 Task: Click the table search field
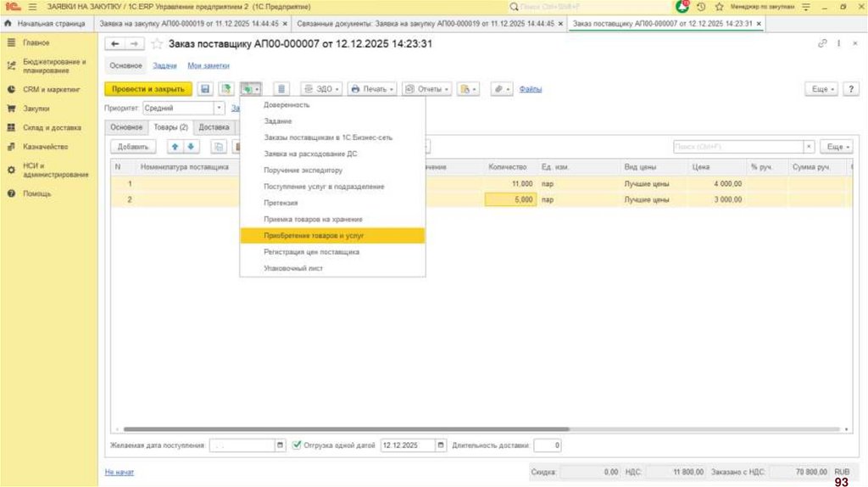point(738,147)
